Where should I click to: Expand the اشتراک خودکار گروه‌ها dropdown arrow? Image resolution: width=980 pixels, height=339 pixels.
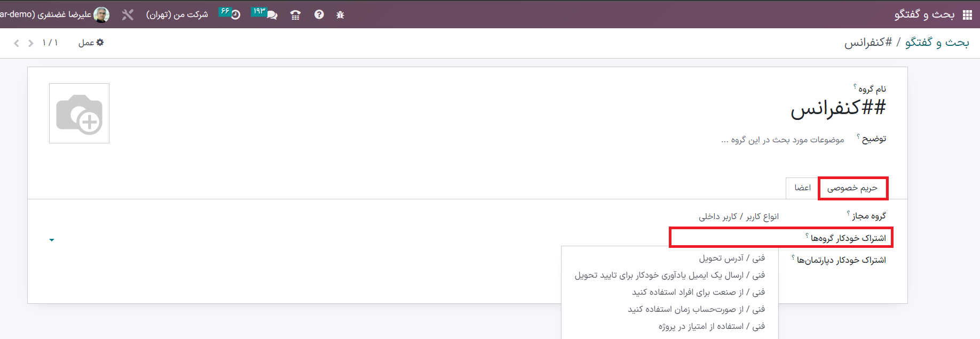[52, 240]
